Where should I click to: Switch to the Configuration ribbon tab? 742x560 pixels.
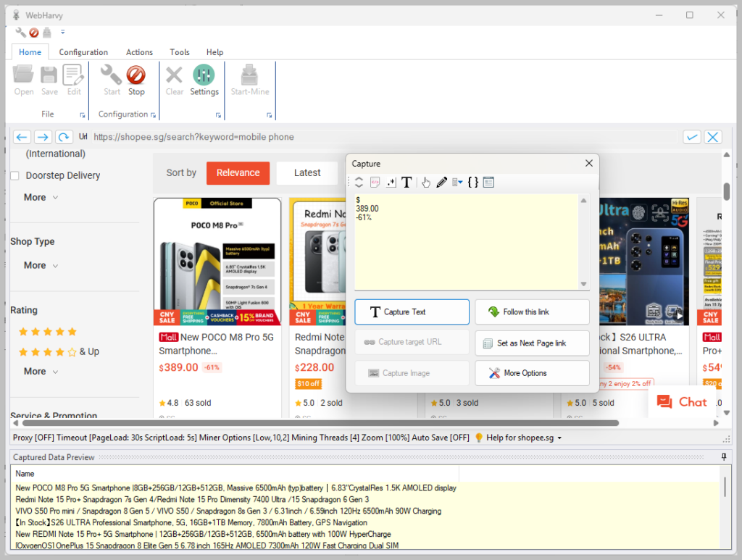click(83, 51)
